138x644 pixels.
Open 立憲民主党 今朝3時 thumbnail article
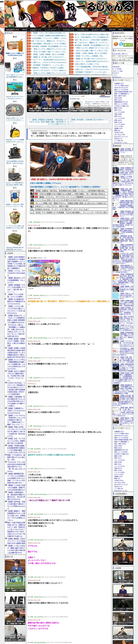(58, 86)
